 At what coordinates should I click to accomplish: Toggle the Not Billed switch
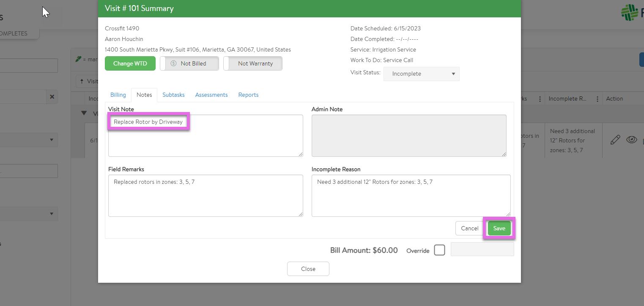[189, 63]
